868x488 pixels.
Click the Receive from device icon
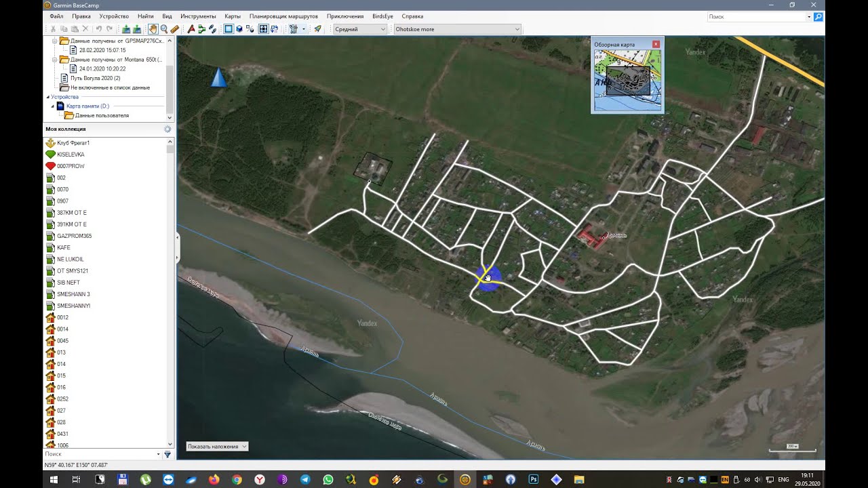pos(137,29)
